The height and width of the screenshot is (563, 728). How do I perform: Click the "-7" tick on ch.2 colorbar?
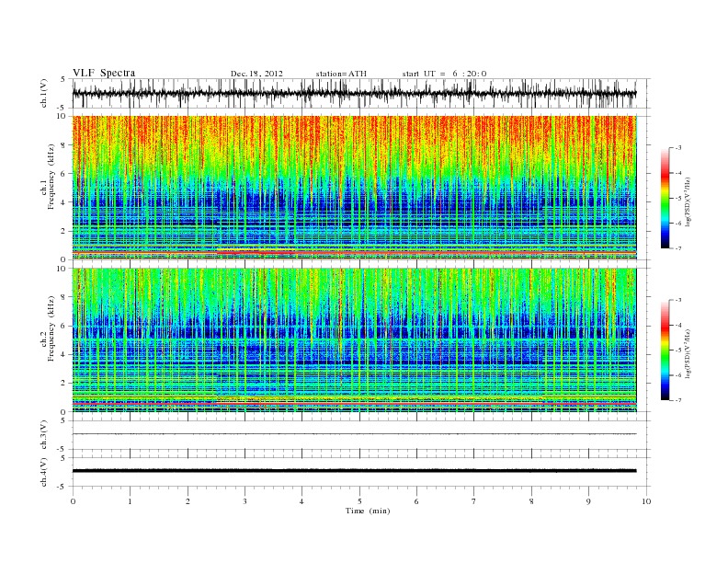pos(678,400)
